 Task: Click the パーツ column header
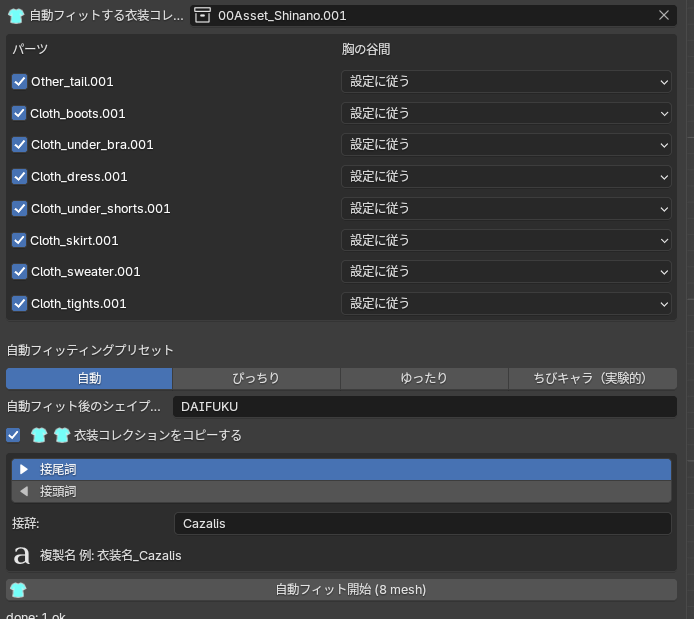click(x=30, y=49)
